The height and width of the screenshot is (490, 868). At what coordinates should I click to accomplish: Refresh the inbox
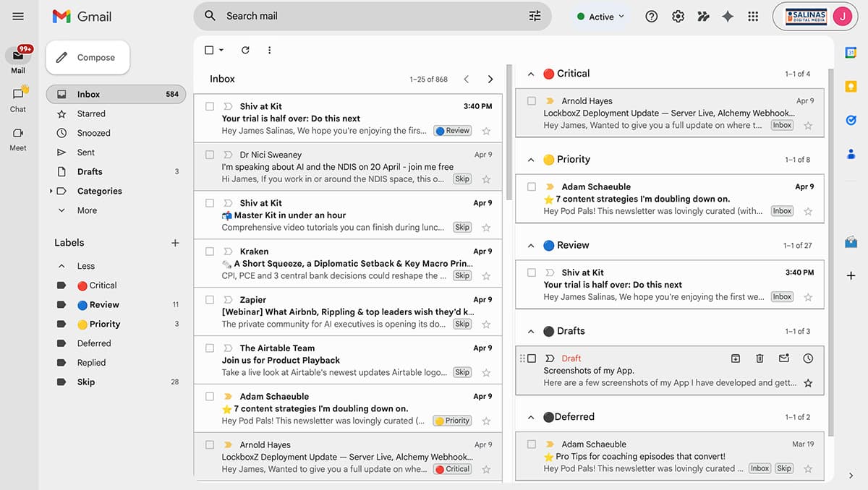[245, 50]
